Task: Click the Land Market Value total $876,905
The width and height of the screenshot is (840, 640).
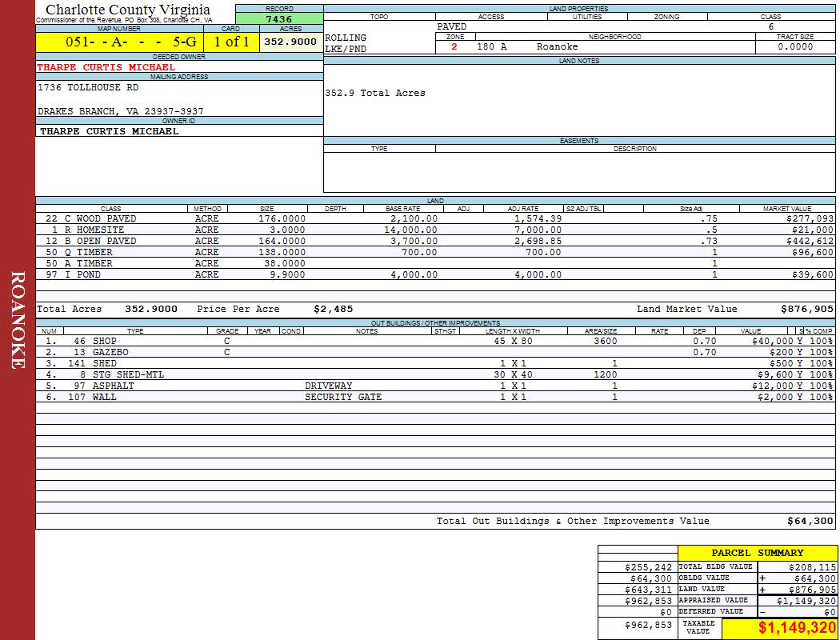Action: tap(806, 309)
